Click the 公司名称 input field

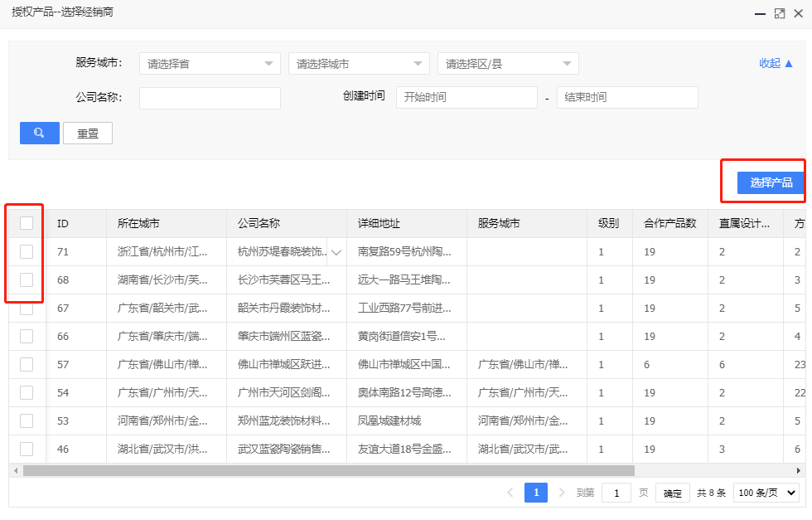tap(210, 98)
